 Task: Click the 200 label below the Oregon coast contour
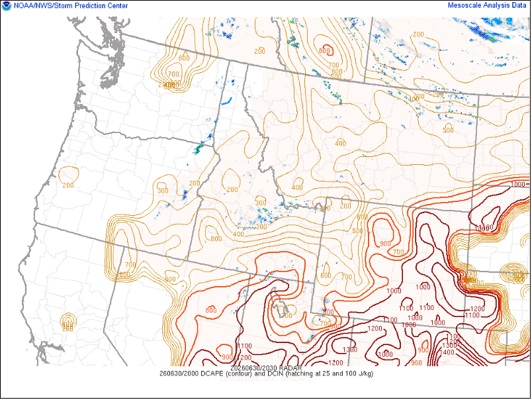pyautogui.click(x=68, y=185)
